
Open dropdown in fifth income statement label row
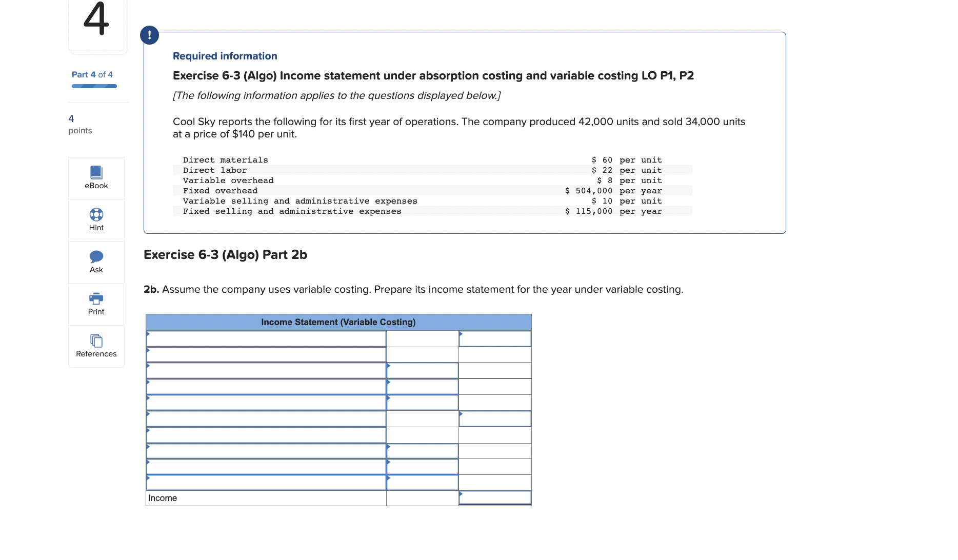(266, 403)
